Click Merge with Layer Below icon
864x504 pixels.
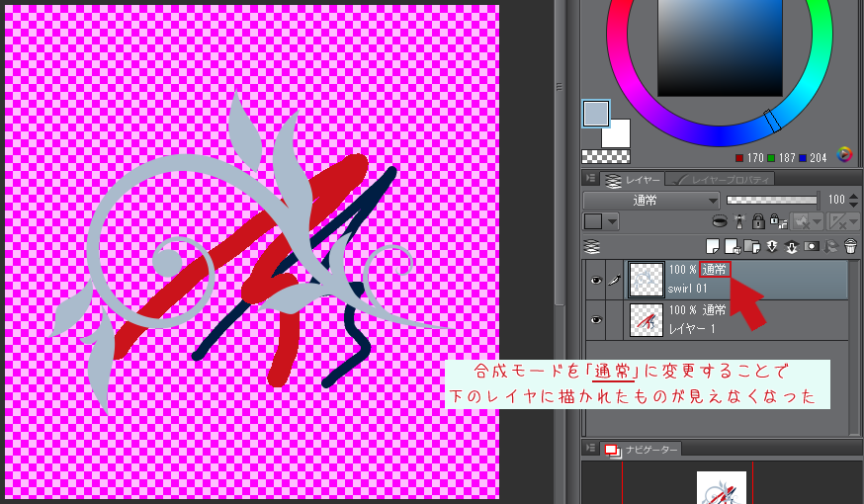pos(791,246)
